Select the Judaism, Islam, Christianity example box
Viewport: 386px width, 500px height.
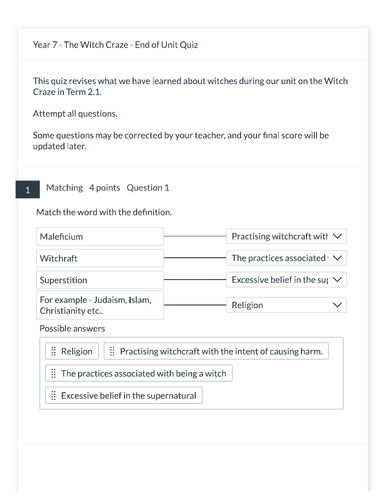pyautogui.click(x=100, y=305)
